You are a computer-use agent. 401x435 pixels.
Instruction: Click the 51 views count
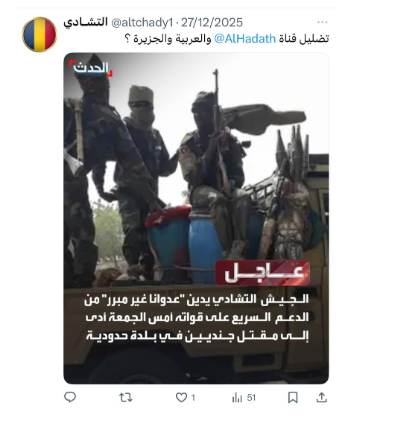coord(251,398)
